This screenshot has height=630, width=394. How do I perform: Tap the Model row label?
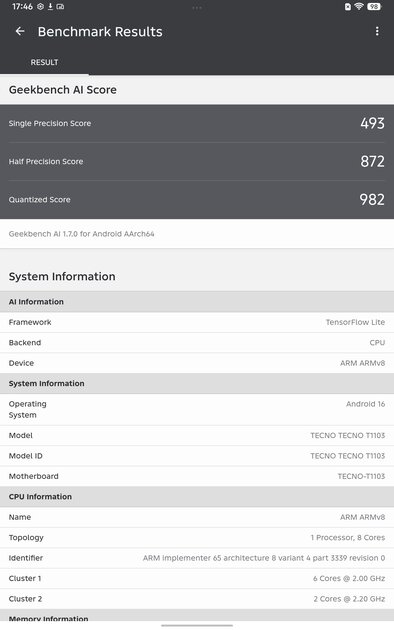click(x=20, y=436)
